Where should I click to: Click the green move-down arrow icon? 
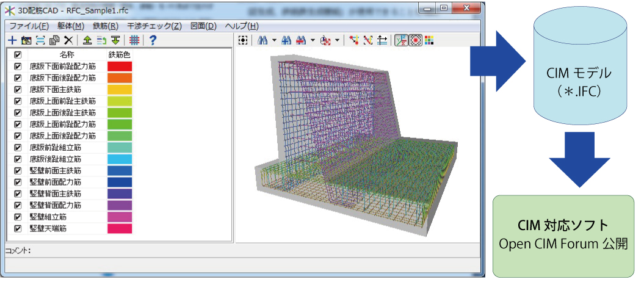(x=115, y=40)
